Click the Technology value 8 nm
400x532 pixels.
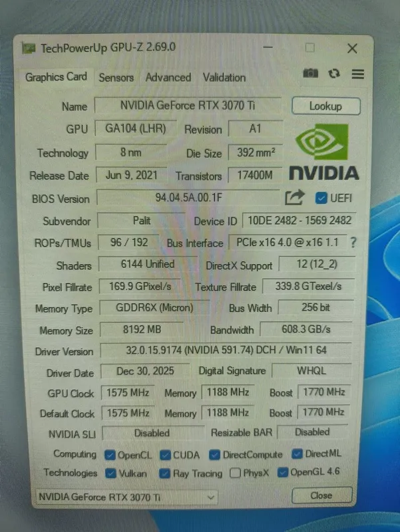(x=130, y=152)
